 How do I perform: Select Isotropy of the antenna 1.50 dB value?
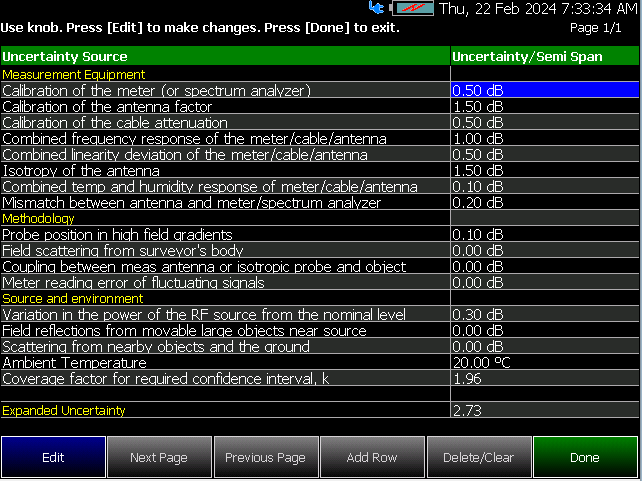pyautogui.click(x=545, y=170)
